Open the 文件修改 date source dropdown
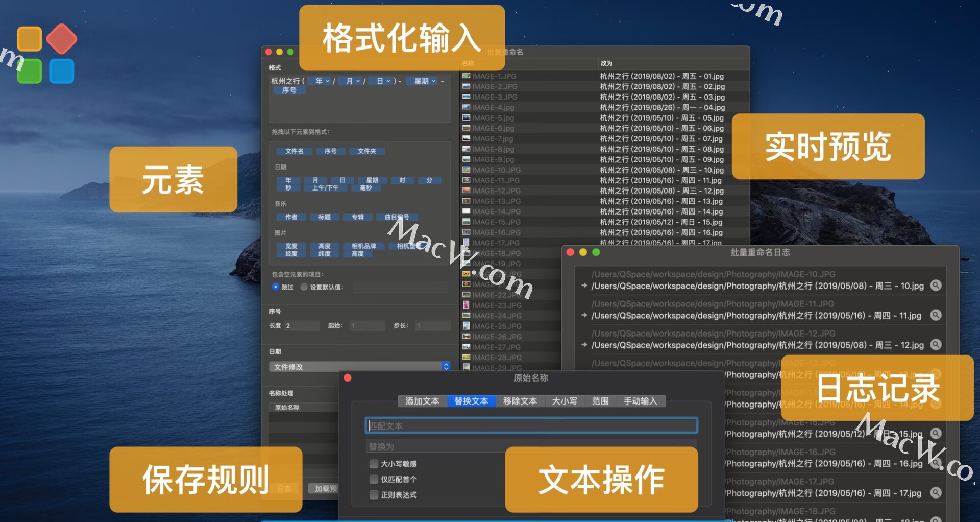Image resolution: width=980 pixels, height=522 pixels. [x=360, y=367]
